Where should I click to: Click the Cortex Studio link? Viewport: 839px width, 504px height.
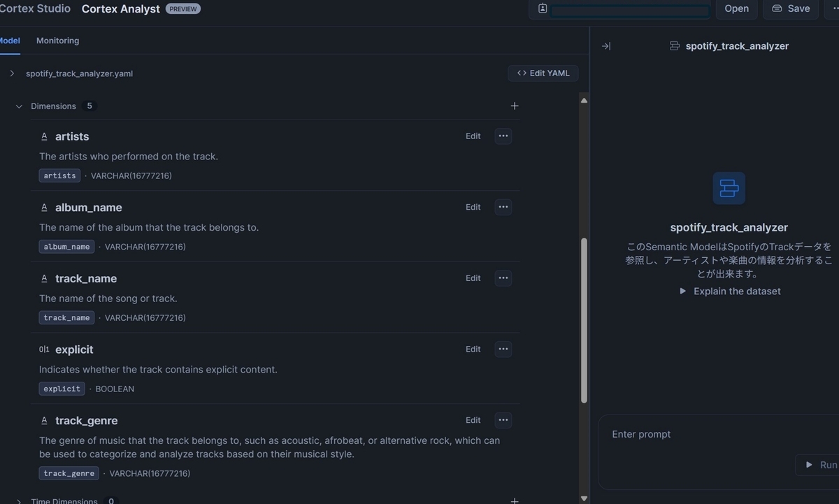(x=35, y=8)
